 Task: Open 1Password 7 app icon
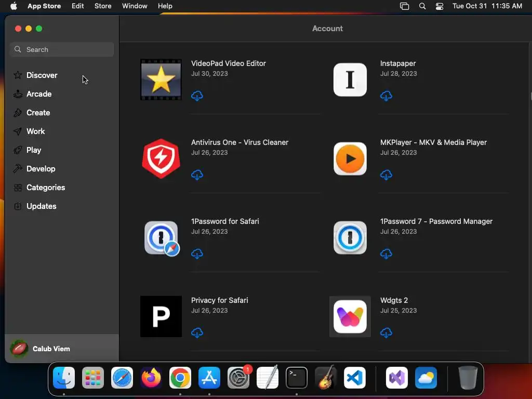pyautogui.click(x=350, y=237)
